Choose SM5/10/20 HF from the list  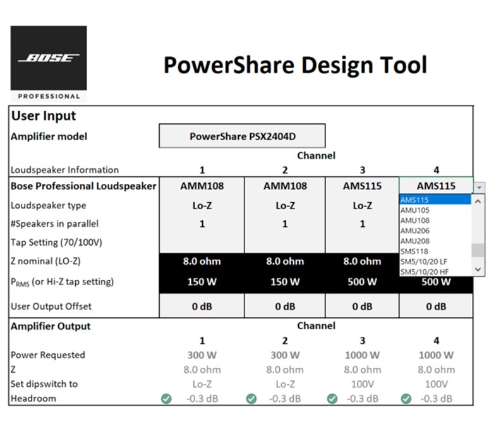tap(435, 272)
